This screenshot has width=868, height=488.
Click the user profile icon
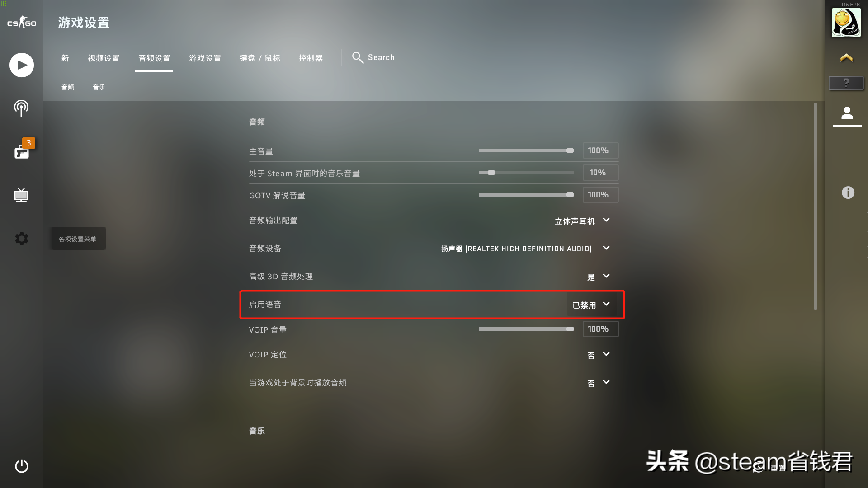[x=847, y=113]
